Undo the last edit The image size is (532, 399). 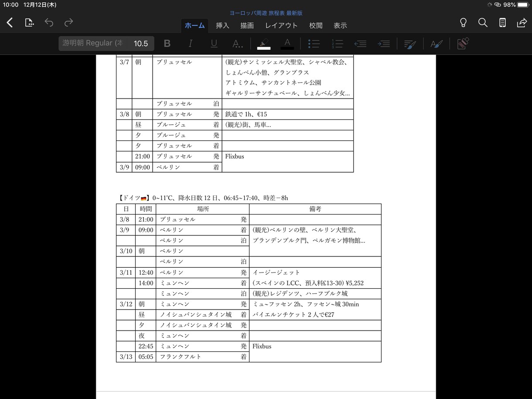coord(49,23)
